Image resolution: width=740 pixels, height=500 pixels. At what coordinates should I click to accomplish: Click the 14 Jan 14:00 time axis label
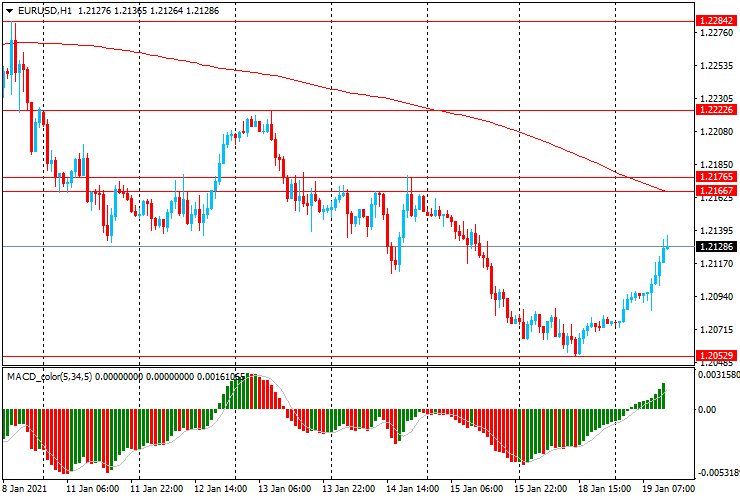(x=412, y=489)
